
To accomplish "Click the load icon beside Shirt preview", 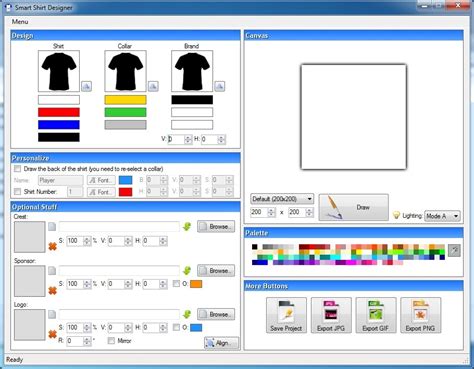I will (86, 86).
